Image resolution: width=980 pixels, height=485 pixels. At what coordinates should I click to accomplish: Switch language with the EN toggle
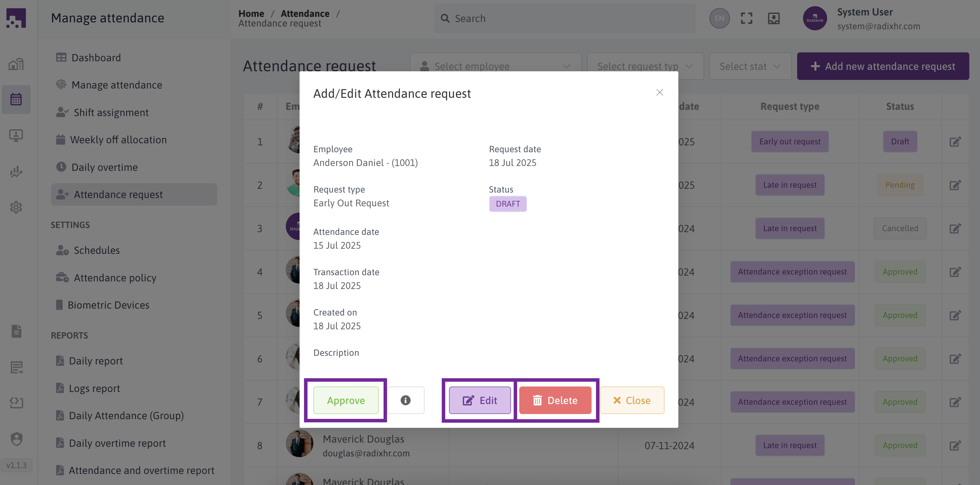pos(719,18)
